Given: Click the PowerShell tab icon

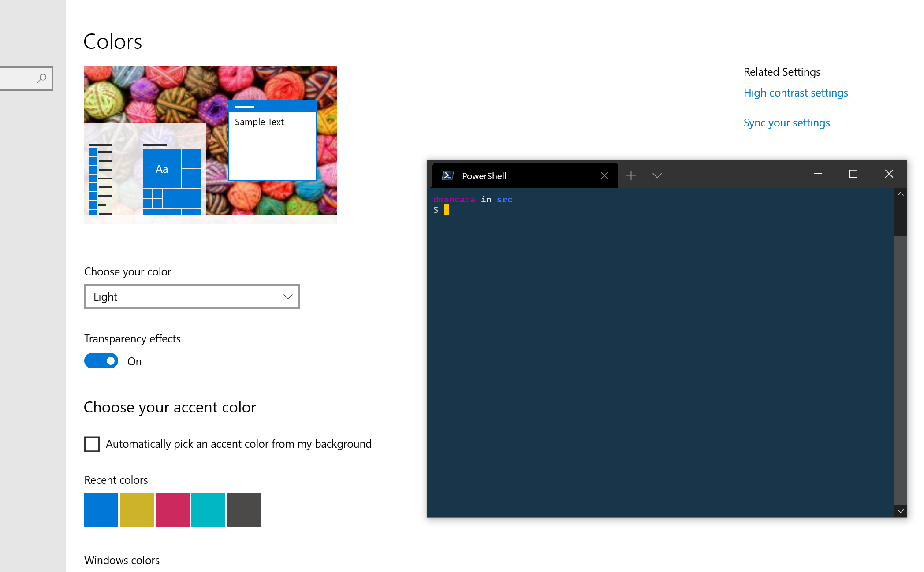Looking at the screenshot, I should click(x=447, y=175).
